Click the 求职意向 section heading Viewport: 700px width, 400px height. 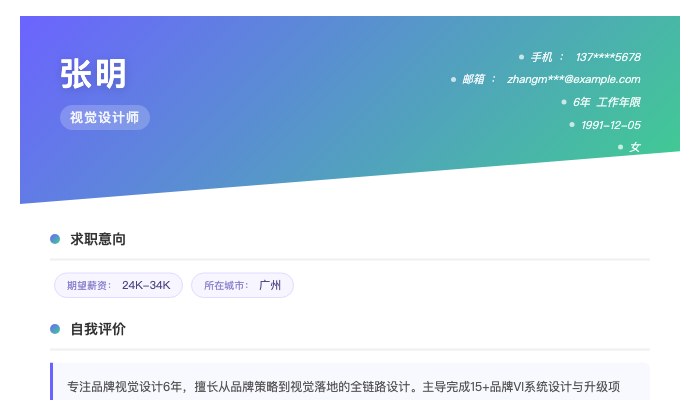pyautogui.click(x=98, y=239)
